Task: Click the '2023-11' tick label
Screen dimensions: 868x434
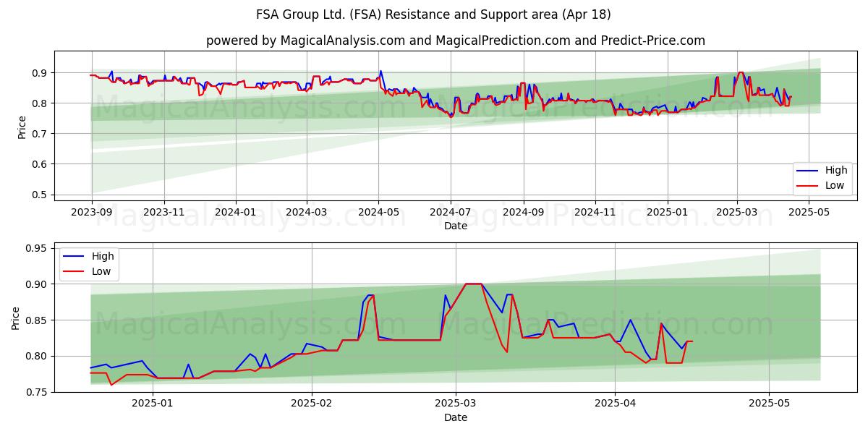Action: point(163,212)
